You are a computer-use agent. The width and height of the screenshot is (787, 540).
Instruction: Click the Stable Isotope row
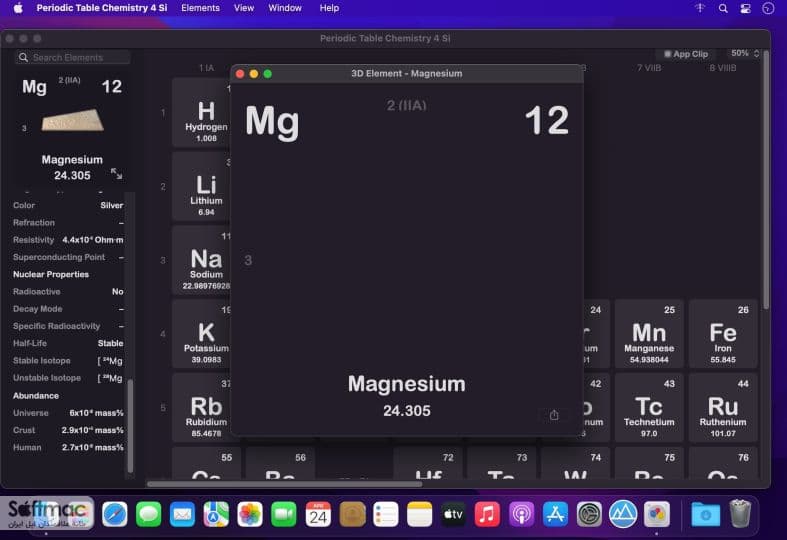tap(68, 360)
